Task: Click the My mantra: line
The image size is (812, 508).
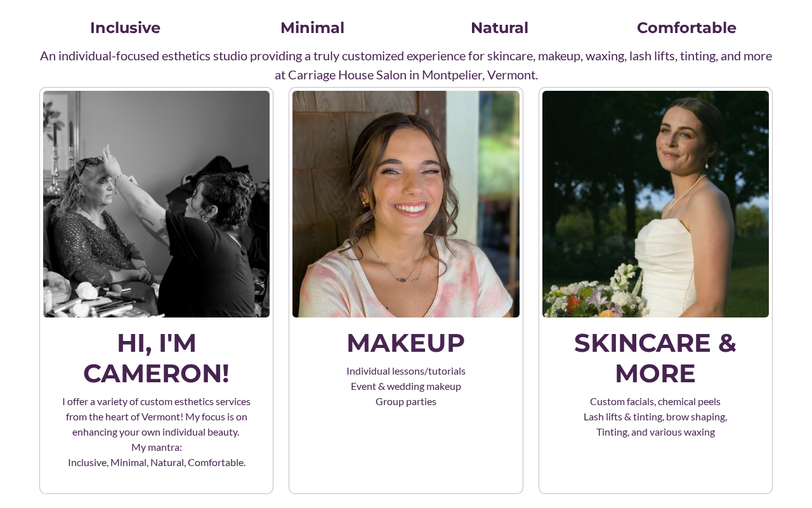Action: click(x=157, y=447)
